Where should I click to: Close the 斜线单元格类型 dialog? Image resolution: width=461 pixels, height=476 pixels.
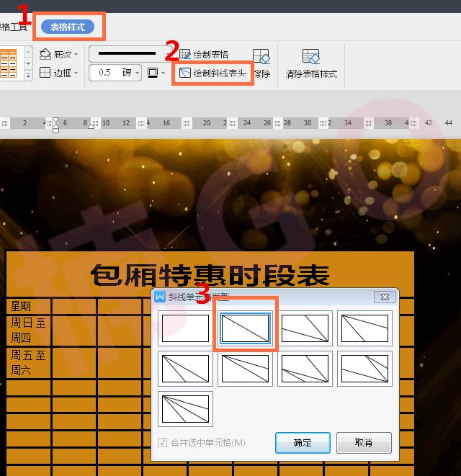pos(385,297)
